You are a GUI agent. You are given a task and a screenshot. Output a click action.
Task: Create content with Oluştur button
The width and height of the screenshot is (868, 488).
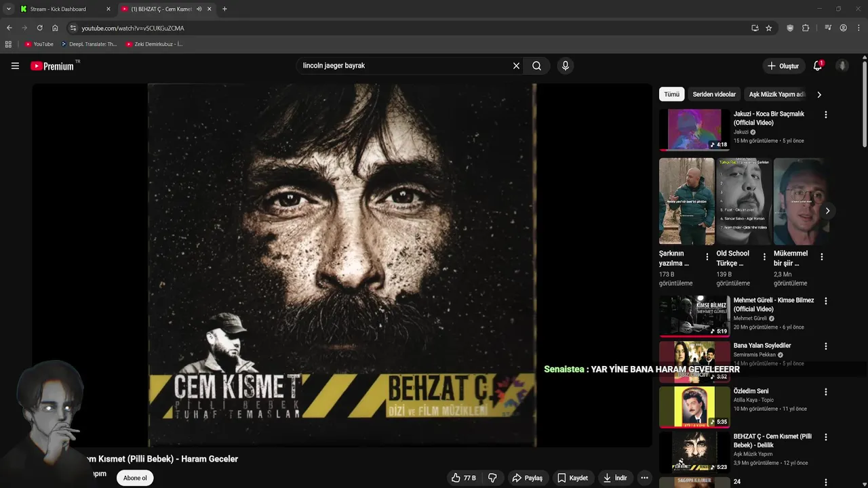tap(783, 66)
